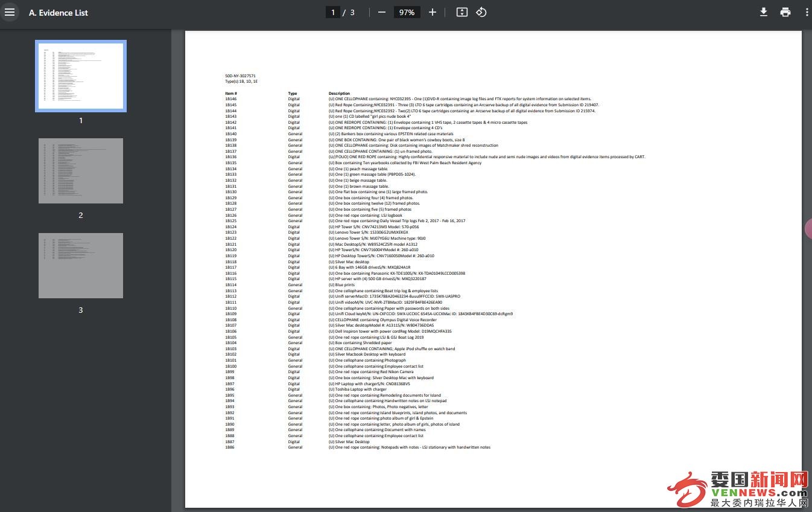Click the Remodeling documents for Island row

point(384,395)
